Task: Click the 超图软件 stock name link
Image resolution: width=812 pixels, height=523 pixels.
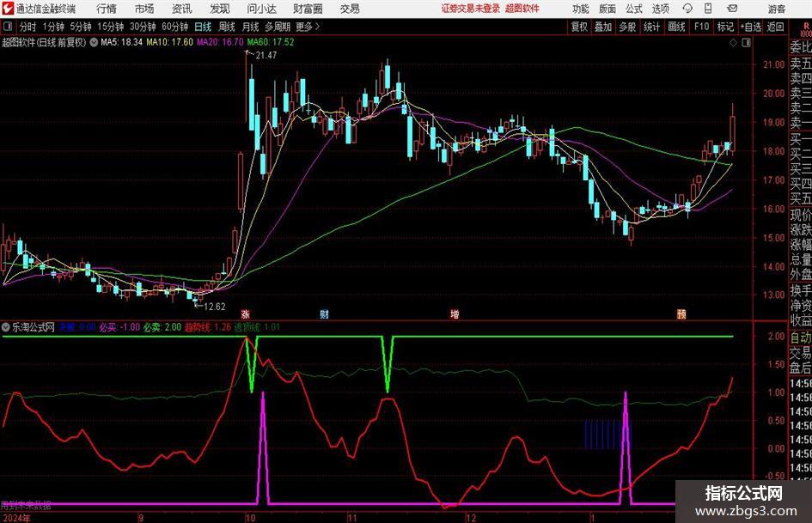Action: point(522,9)
